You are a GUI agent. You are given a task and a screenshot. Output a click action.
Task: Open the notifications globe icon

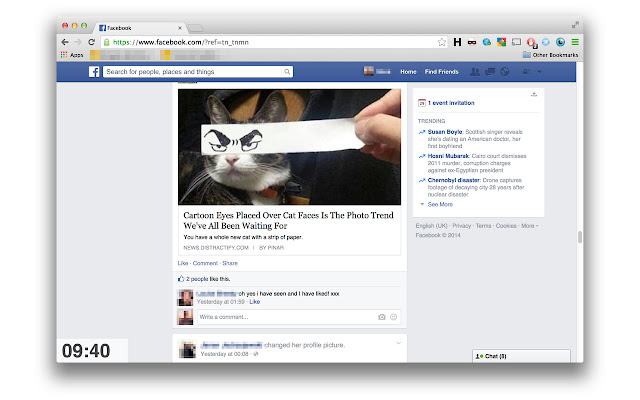point(505,72)
